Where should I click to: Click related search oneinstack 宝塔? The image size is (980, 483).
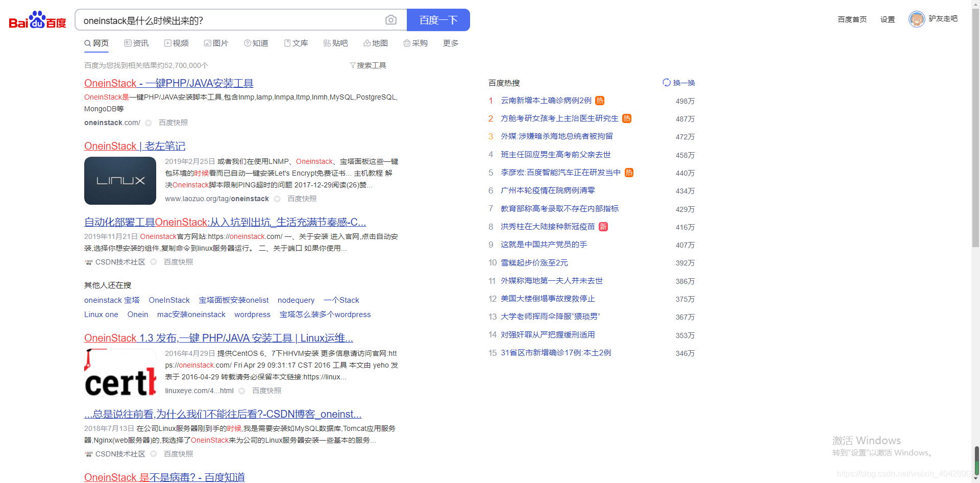112,300
